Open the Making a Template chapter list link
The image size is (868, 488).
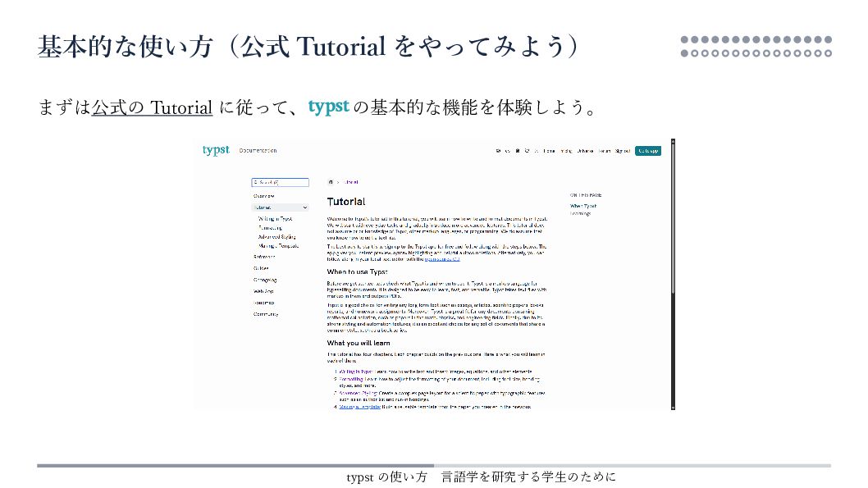360,407
